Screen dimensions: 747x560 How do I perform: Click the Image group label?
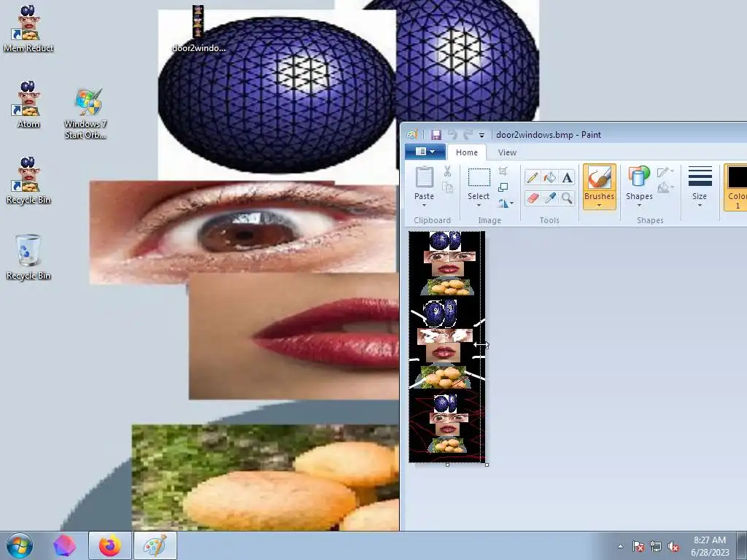(x=489, y=220)
